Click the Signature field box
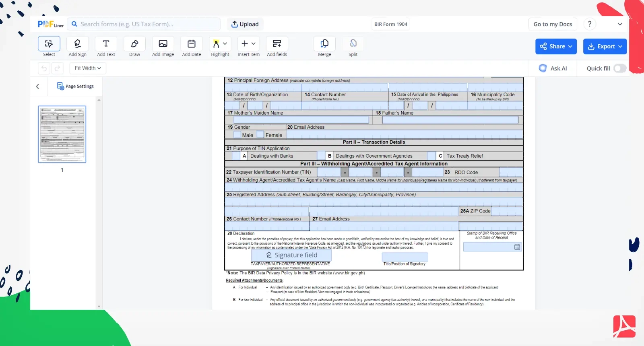 tap(291, 255)
